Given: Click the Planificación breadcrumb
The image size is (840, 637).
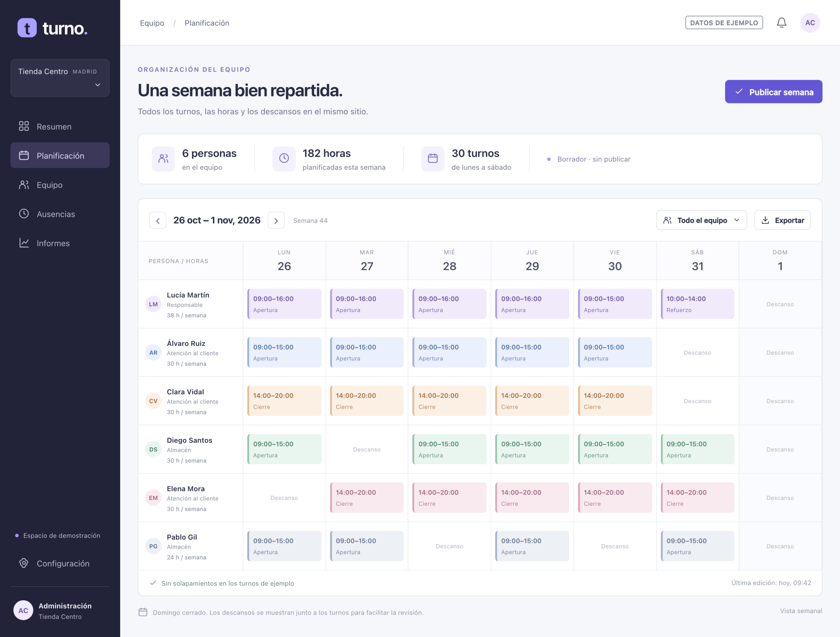Looking at the screenshot, I should tap(207, 23).
